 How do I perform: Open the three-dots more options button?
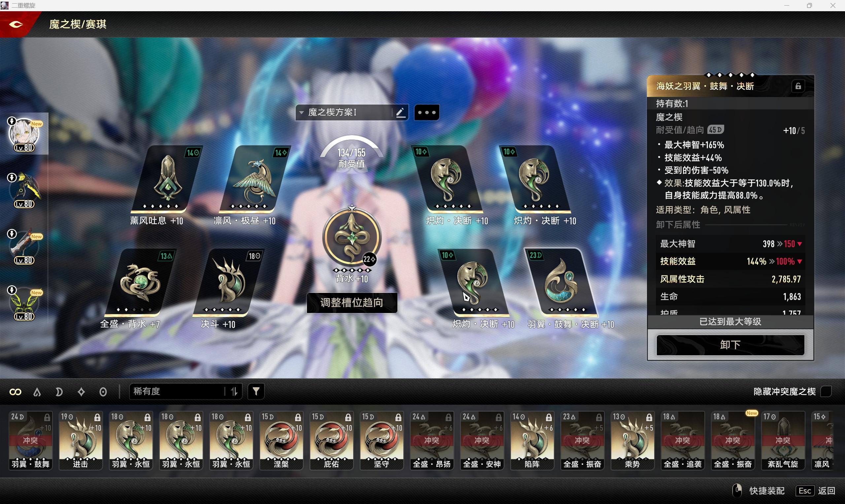point(426,112)
